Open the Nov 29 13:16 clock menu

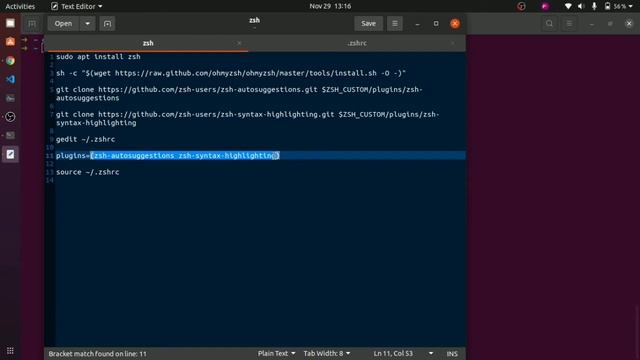point(330,6)
